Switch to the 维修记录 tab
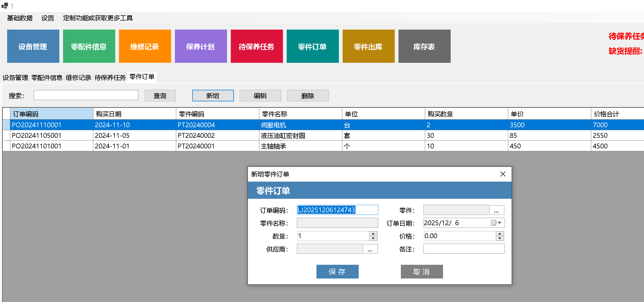 [78, 78]
